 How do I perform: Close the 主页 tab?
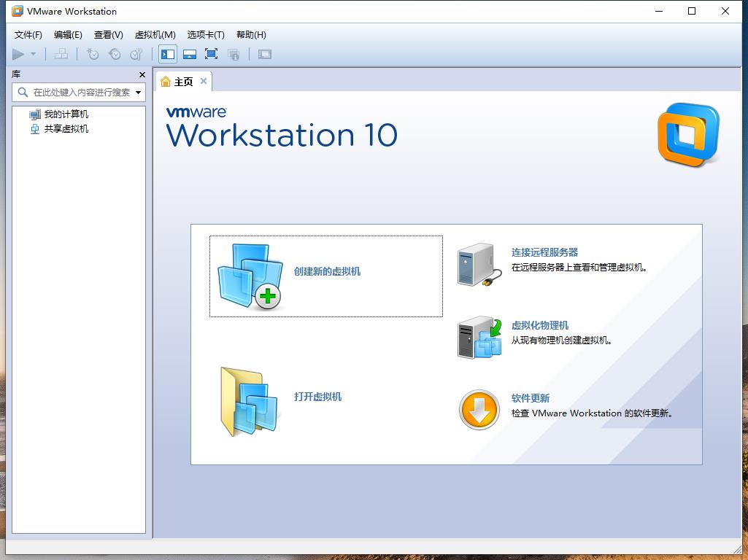pos(204,81)
